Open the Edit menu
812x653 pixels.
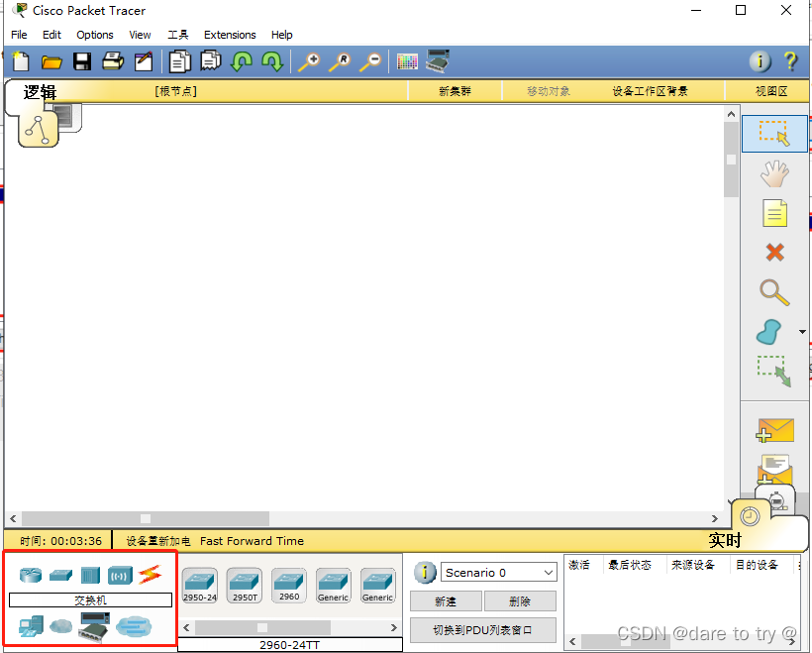pyautogui.click(x=51, y=35)
